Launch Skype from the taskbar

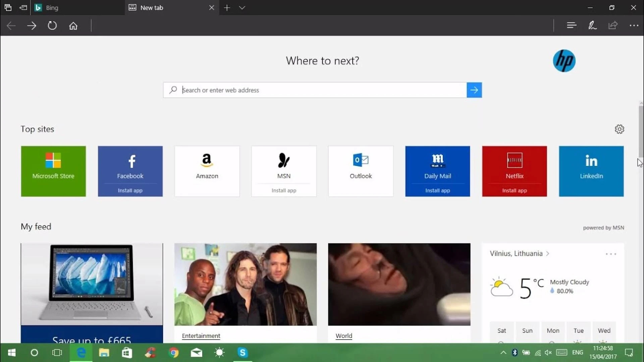pyautogui.click(x=243, y=353)
